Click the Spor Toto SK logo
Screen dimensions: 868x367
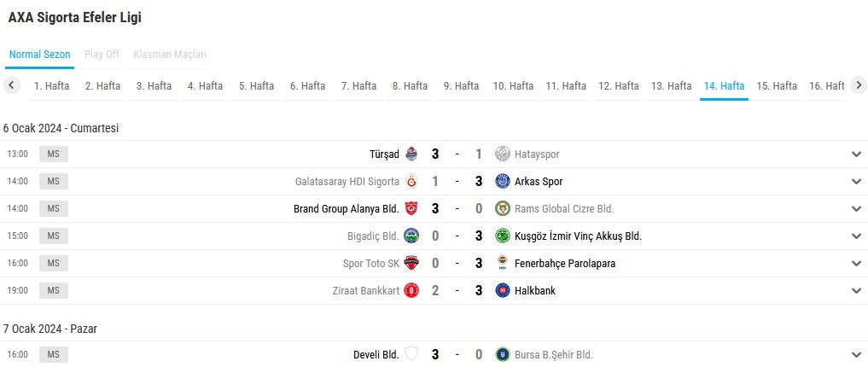(x=412, y=264)
